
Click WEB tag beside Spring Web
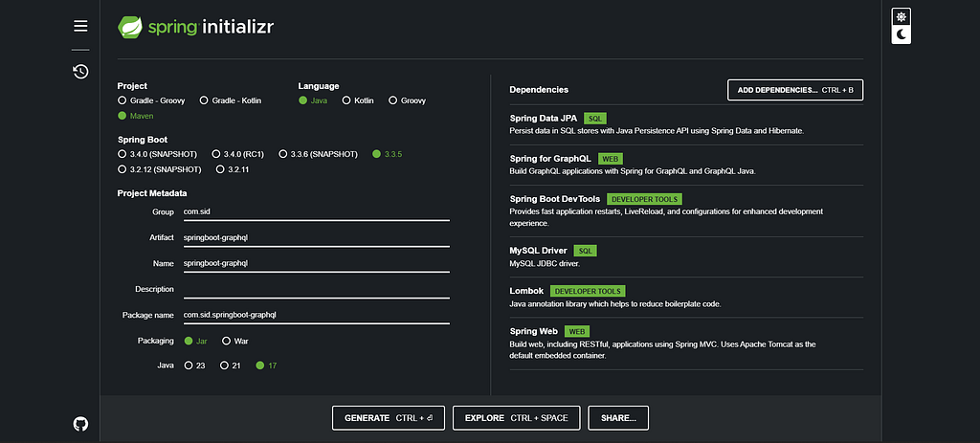click(x=577, y=331)
